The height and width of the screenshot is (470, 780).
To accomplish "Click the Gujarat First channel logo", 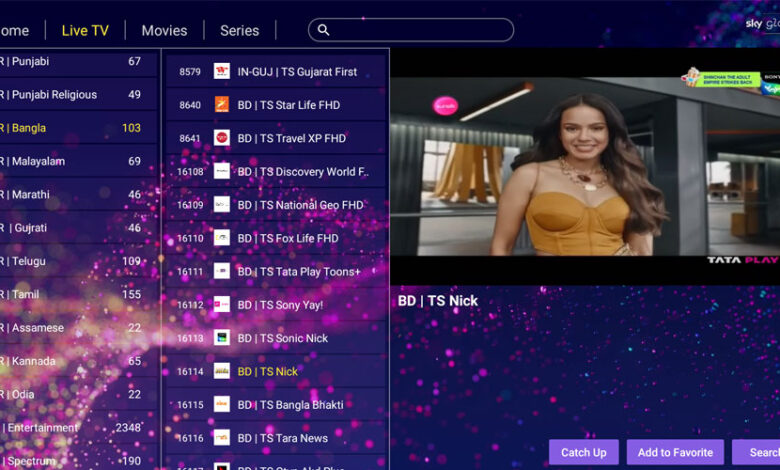I will (x=222, y=71).
